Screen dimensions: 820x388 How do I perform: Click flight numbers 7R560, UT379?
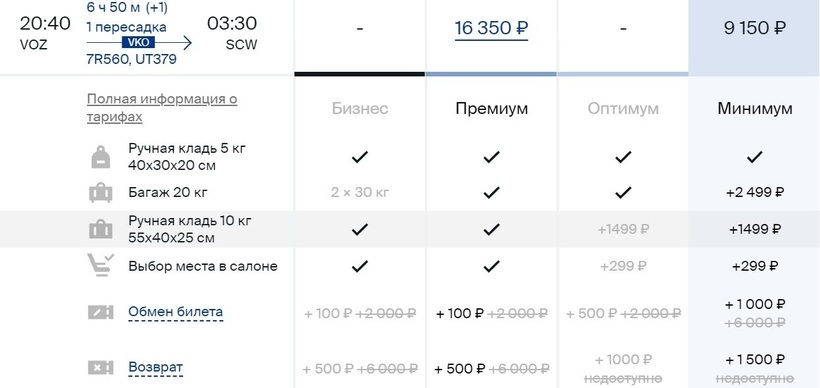[x=131, y=59]
